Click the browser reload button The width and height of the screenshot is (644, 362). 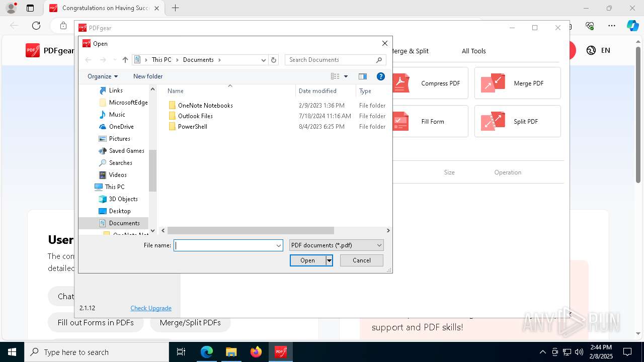click(36, 26)
